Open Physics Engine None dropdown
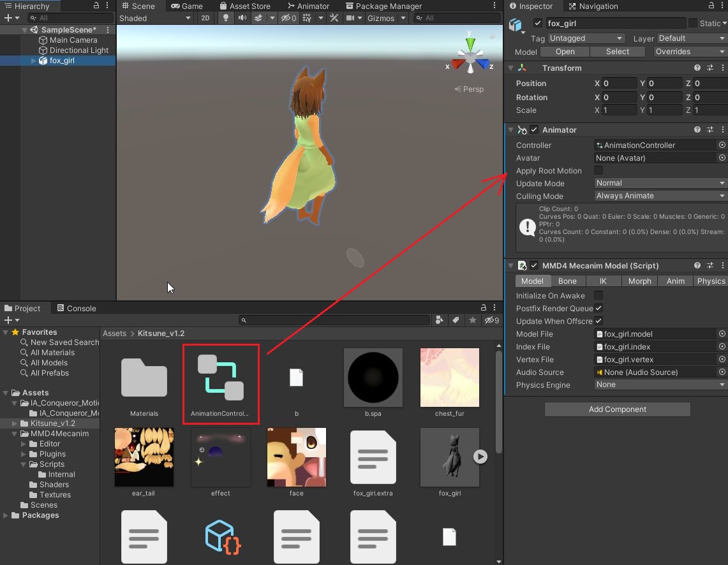The width and height of the screenshot is (728, 565). pos(660,385)
